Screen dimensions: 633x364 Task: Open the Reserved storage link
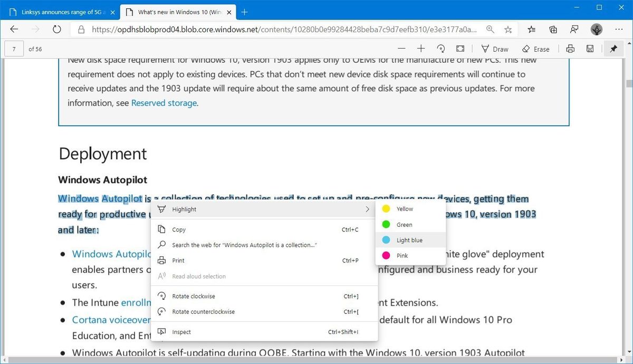(164, 102)
